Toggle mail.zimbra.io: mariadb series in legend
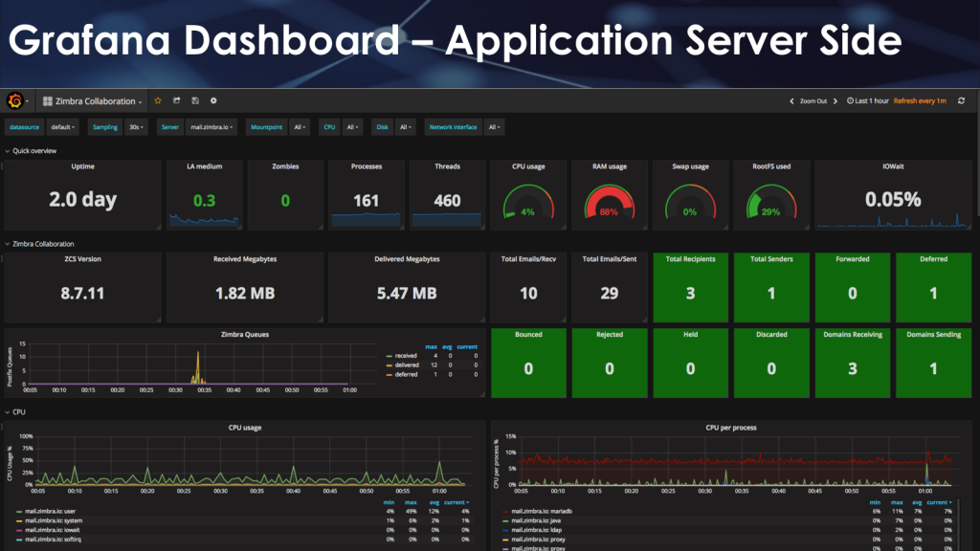Viewport: 980px width, 551px height. coord(542,511)
